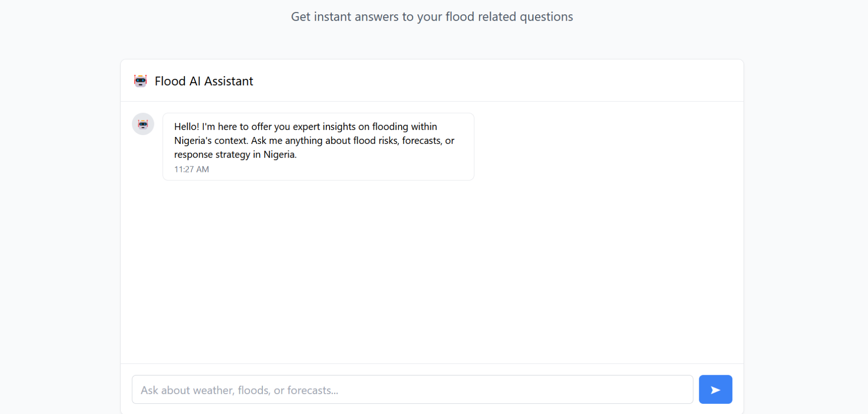Click the 11:27 AM message timestamp

pos(191,169)
